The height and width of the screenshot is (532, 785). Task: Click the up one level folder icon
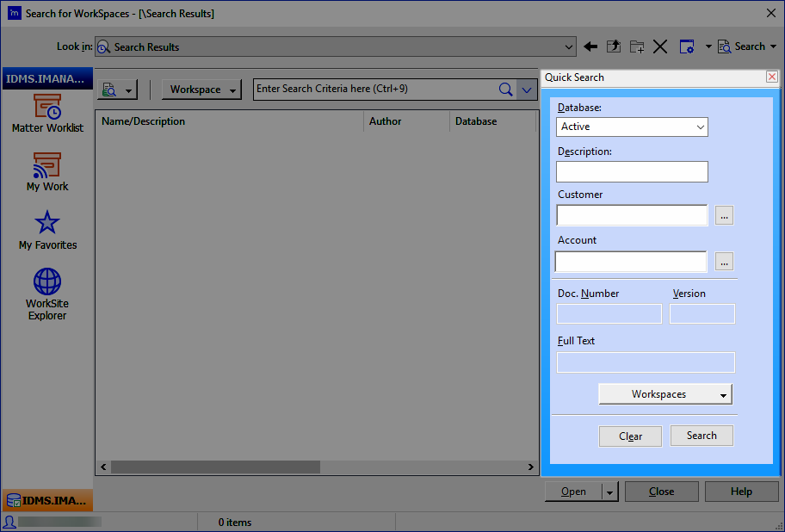pos(614,46)
